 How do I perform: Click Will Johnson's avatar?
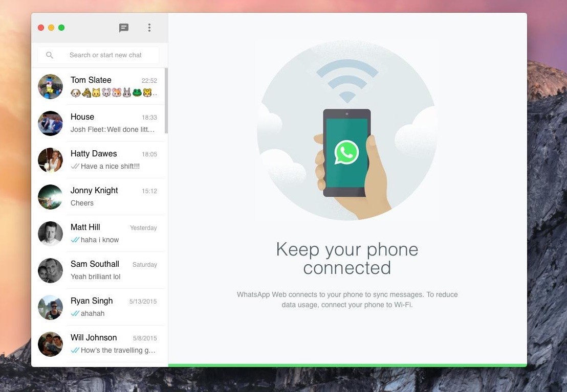coord(50,344)
